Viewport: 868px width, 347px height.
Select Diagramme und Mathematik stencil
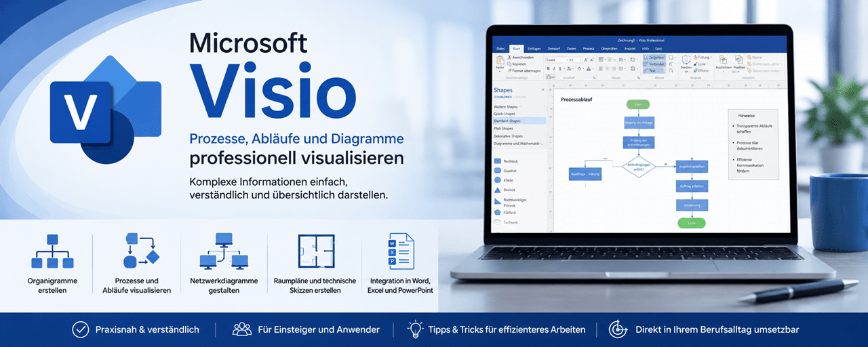[x=518, y=143]
